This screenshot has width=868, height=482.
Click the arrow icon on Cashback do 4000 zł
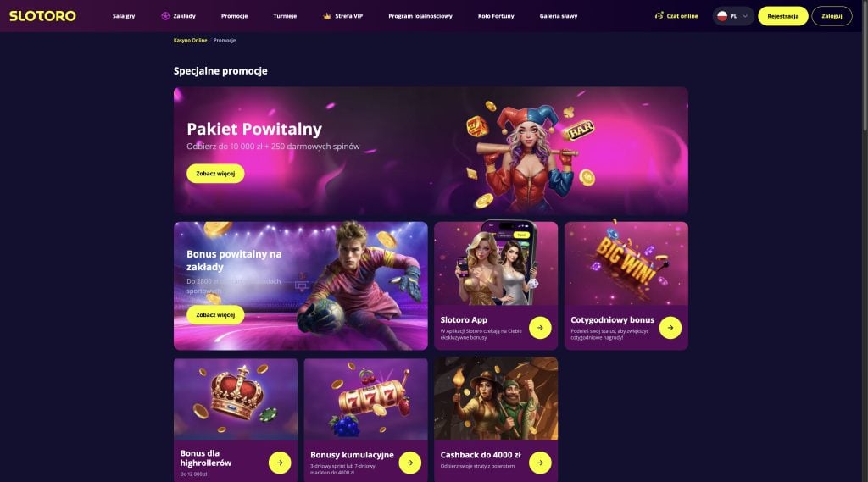coord(540,463)
